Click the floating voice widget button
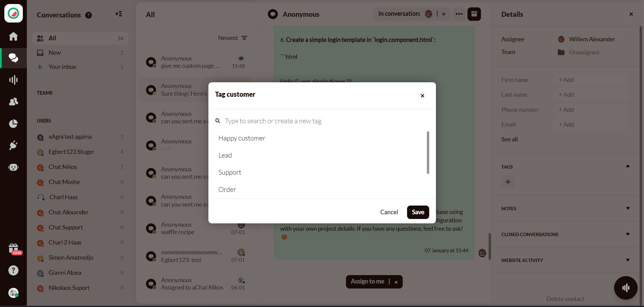Image resolution: width=644 pixels, height=307 pixels. pos(626,288)
